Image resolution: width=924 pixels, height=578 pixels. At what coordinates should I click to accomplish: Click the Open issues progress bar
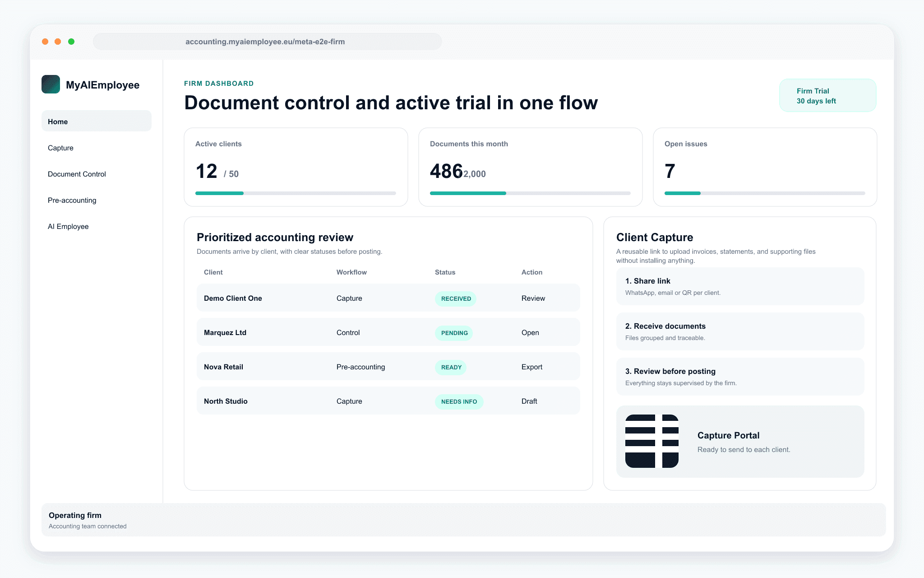(765, 193)
